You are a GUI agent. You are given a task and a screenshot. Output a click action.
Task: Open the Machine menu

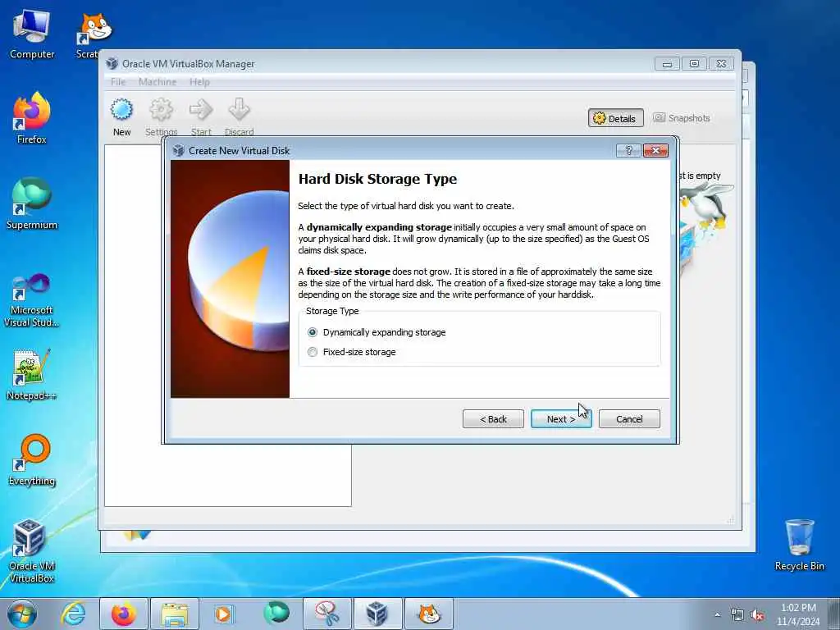pos(157,82)
